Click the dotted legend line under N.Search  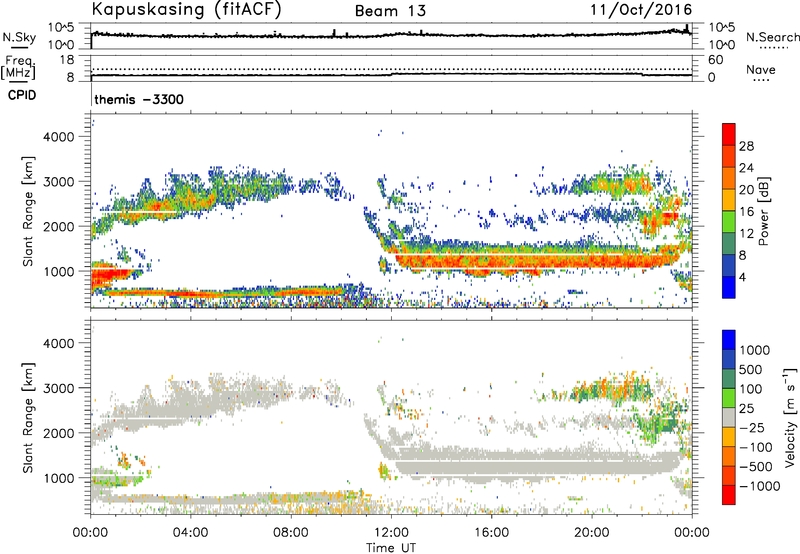click(x=773, y=48)
